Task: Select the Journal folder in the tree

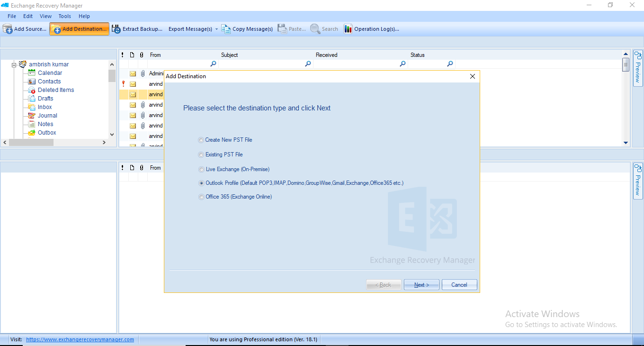Action: click(47, 116)
